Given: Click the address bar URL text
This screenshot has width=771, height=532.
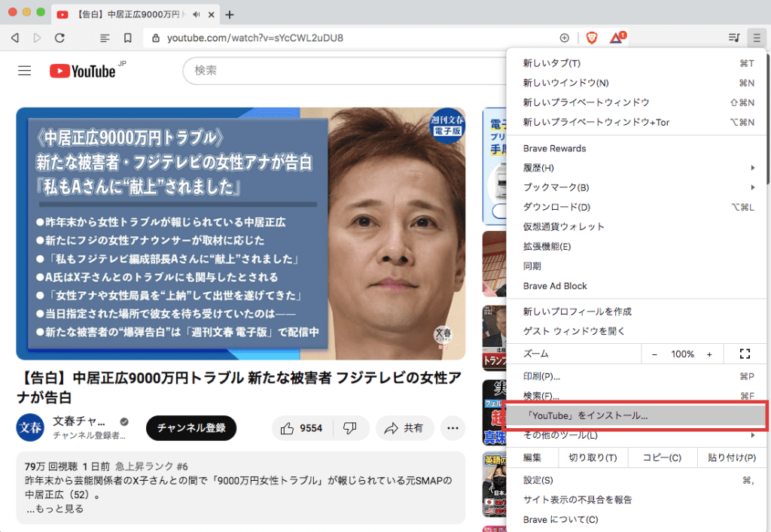Looking at the screenshot, I should (x=254, y=38).
